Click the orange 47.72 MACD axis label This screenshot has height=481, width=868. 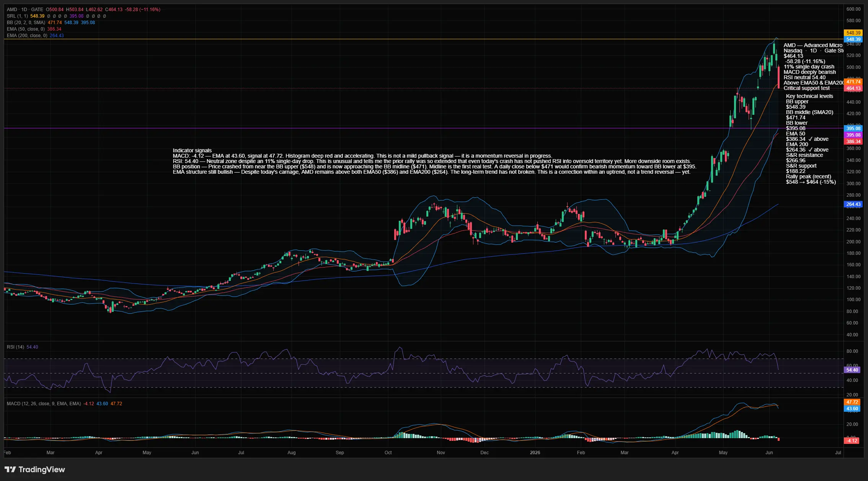pyautogui.click(x=852, y=402)
